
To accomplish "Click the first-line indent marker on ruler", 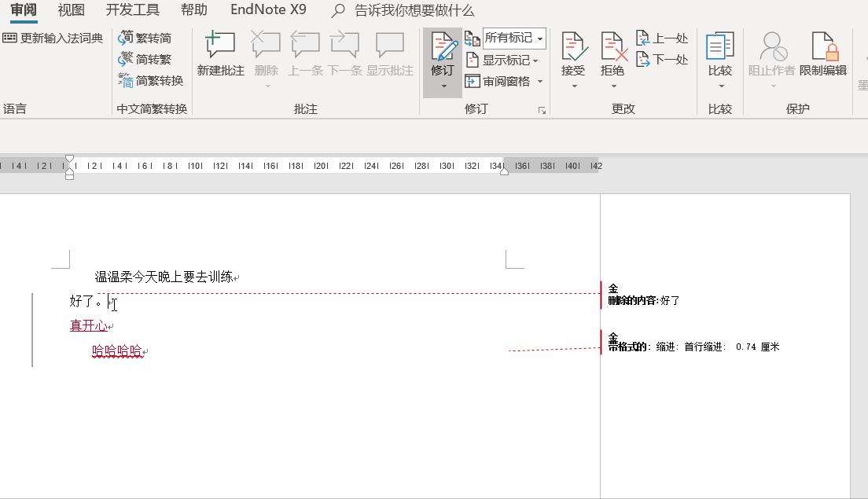I will point(69,157).
